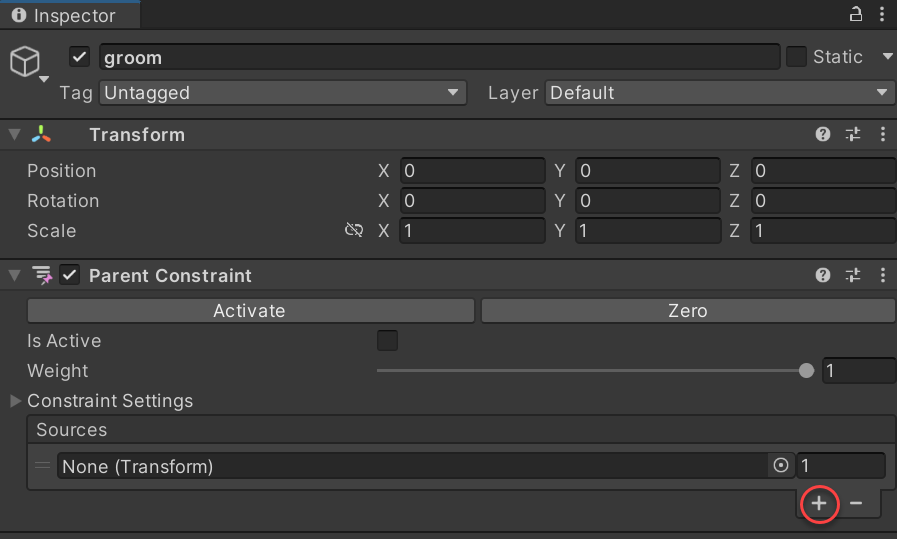Click the Zero button

pyautogui.click(x=688, y=311)
